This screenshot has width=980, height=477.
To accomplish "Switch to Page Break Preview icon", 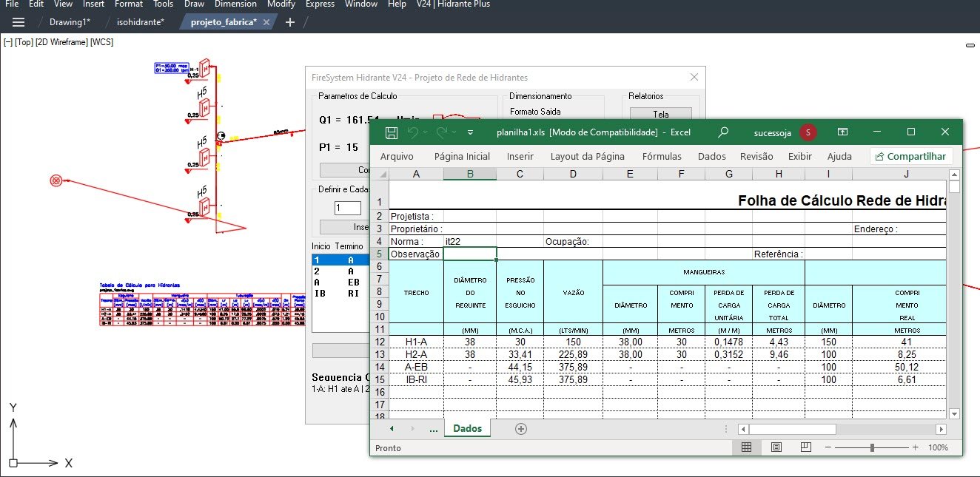I will 805,447.
